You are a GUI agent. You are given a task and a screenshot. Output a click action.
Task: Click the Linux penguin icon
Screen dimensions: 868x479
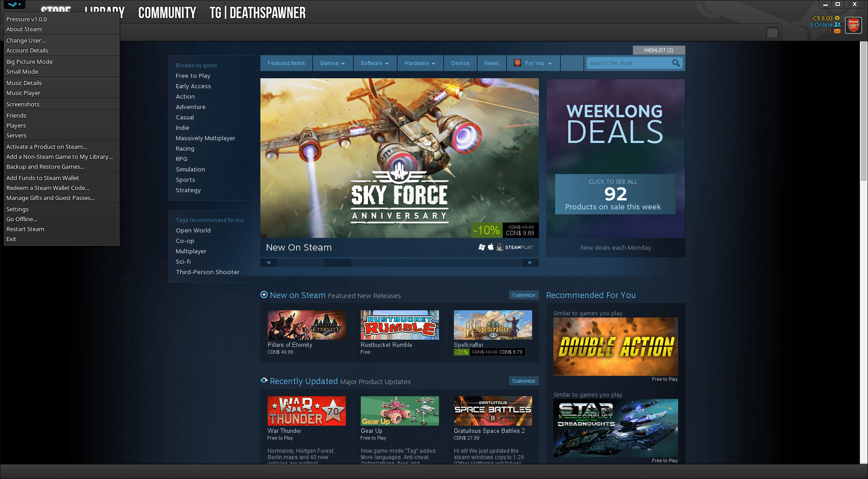pos(500,247)
